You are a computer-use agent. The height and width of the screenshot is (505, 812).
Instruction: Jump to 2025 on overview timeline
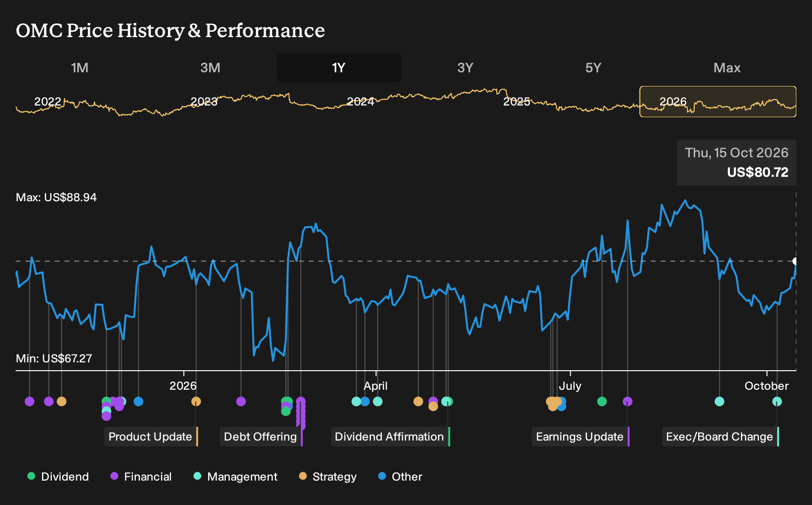pos(516,102)
